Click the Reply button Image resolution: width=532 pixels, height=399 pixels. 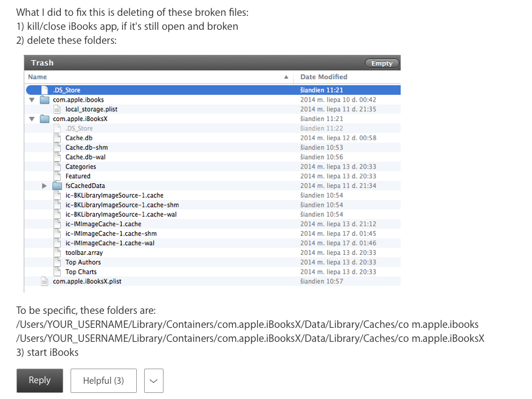point(40,380)
